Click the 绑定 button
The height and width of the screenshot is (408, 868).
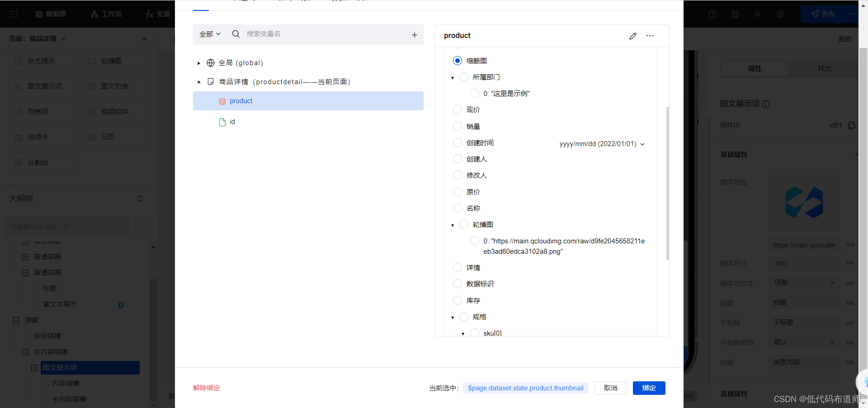pos(649,388)
